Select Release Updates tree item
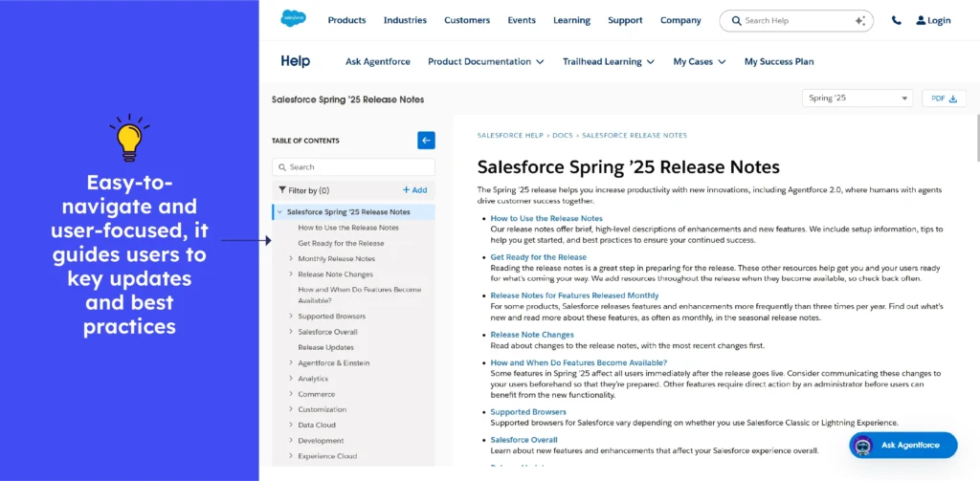Screen dimensions: 980x481 (325, 347)
